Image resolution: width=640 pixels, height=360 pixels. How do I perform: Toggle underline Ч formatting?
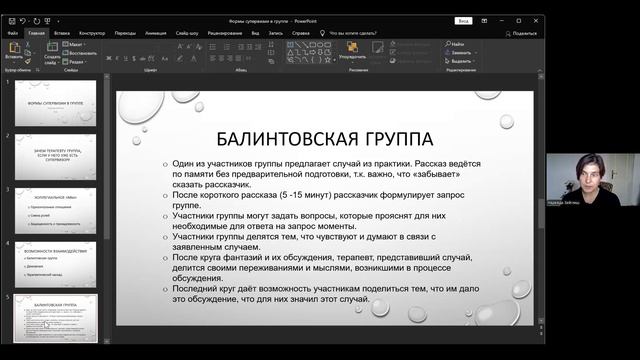(x=125, y=59)
